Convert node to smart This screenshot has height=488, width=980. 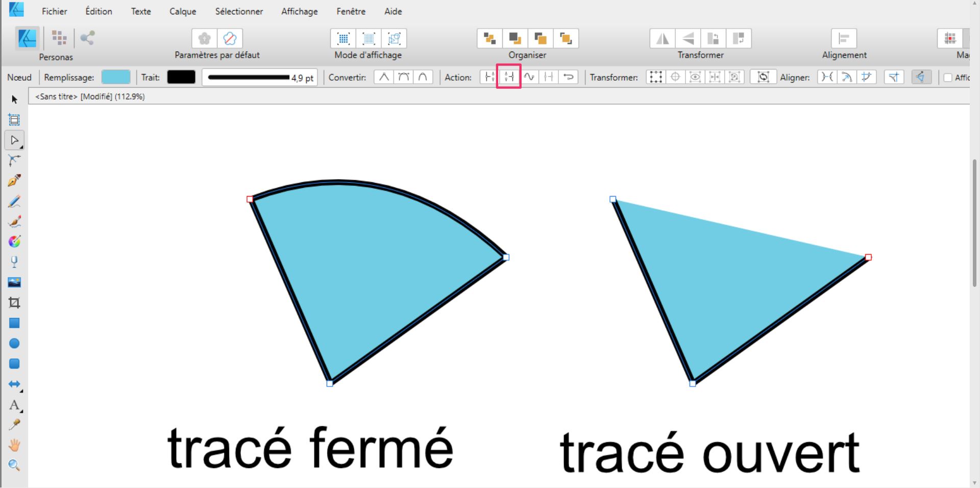(423, 77)
